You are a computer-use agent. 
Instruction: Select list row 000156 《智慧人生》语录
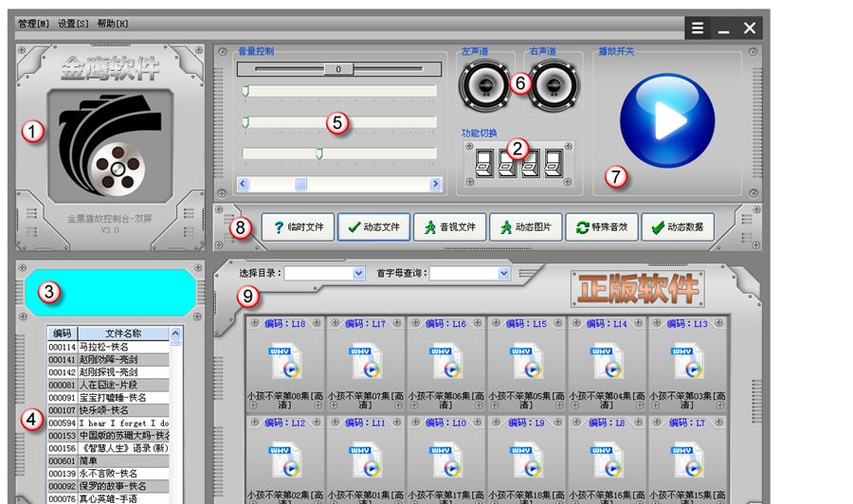109,448
